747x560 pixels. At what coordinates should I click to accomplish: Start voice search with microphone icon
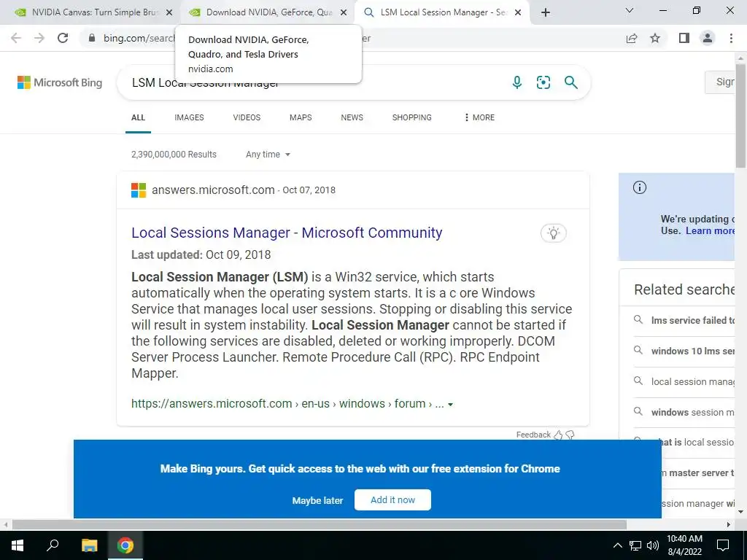coord(517,82)
